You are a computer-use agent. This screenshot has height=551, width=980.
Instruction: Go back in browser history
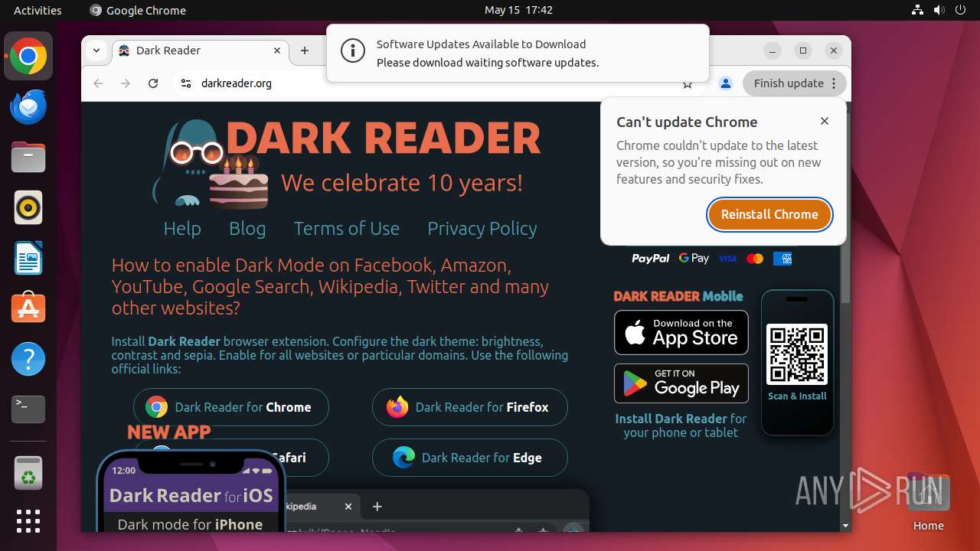pos(98,83)
